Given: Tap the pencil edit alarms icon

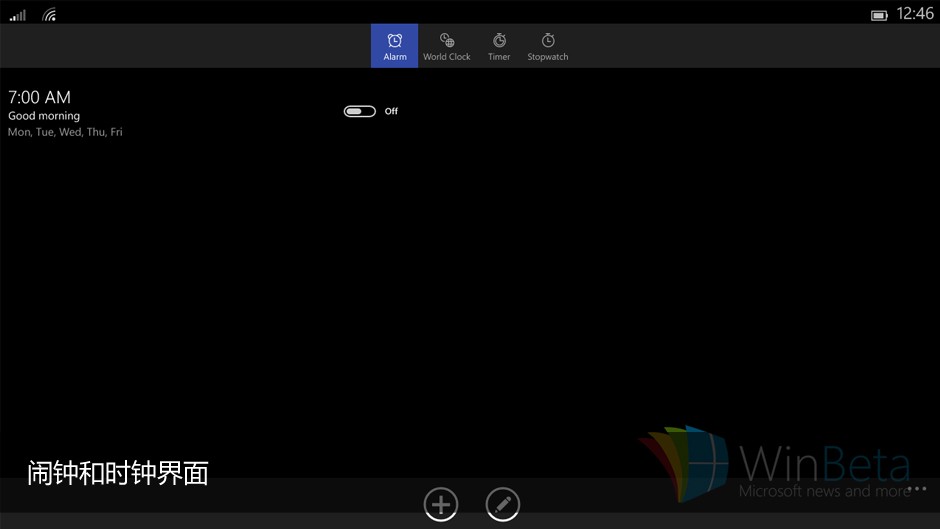Looking at the screenshot, I should click(x=502, y=504).
